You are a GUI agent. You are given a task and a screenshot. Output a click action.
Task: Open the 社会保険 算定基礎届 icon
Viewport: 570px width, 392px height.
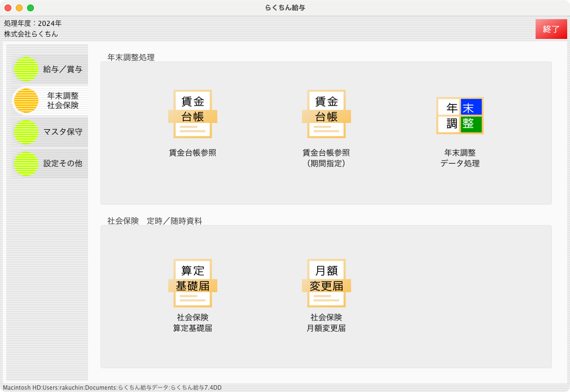pos(192,283)
